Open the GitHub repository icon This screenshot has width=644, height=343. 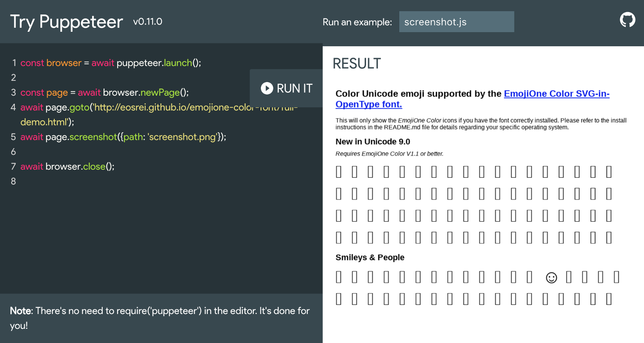click(627, 20)
